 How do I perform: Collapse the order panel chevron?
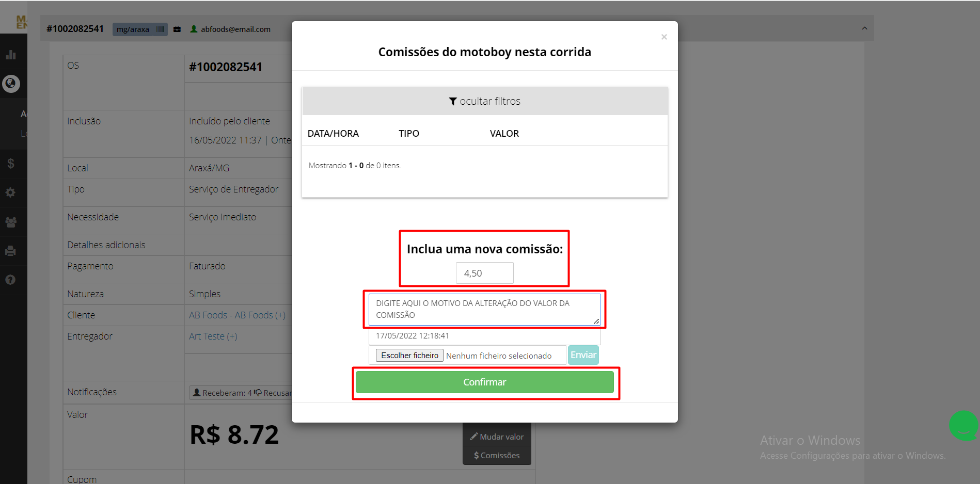[x=864, y=28]
